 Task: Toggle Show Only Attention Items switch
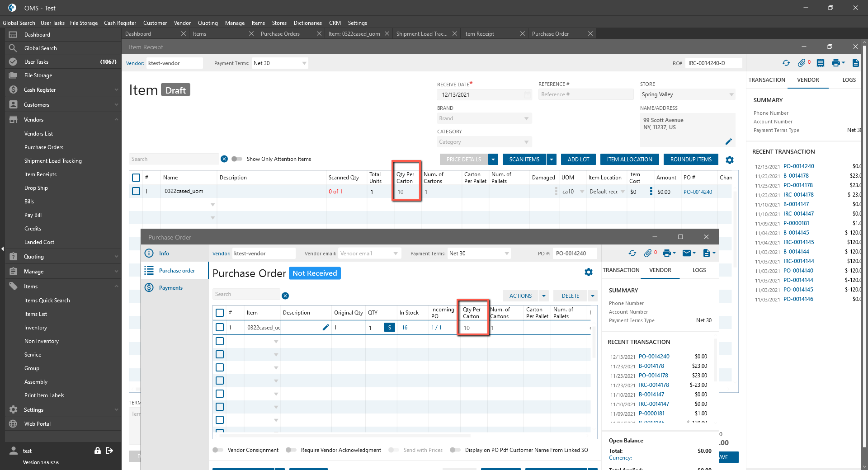pyautogui.click(x=237, y=159)
